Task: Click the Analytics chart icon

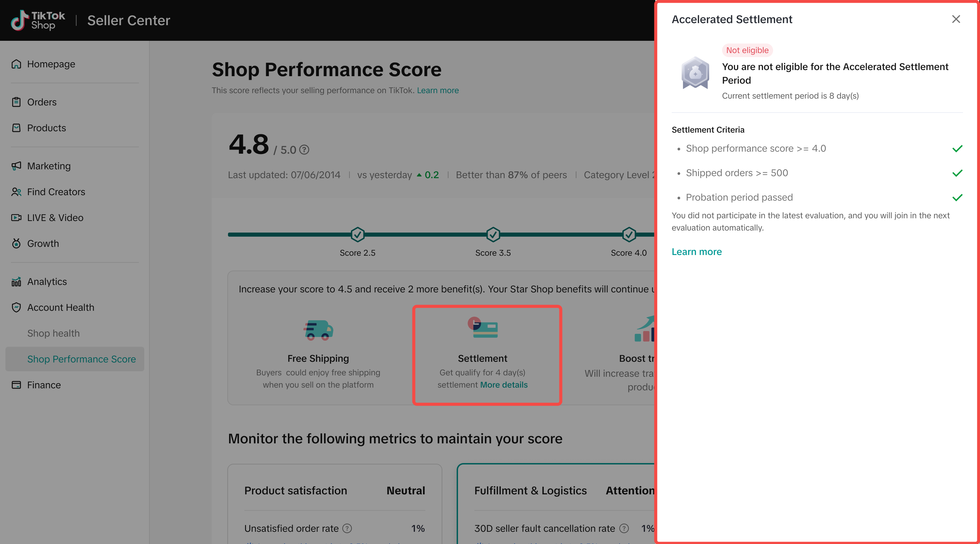Action: (x=16, y=282)
